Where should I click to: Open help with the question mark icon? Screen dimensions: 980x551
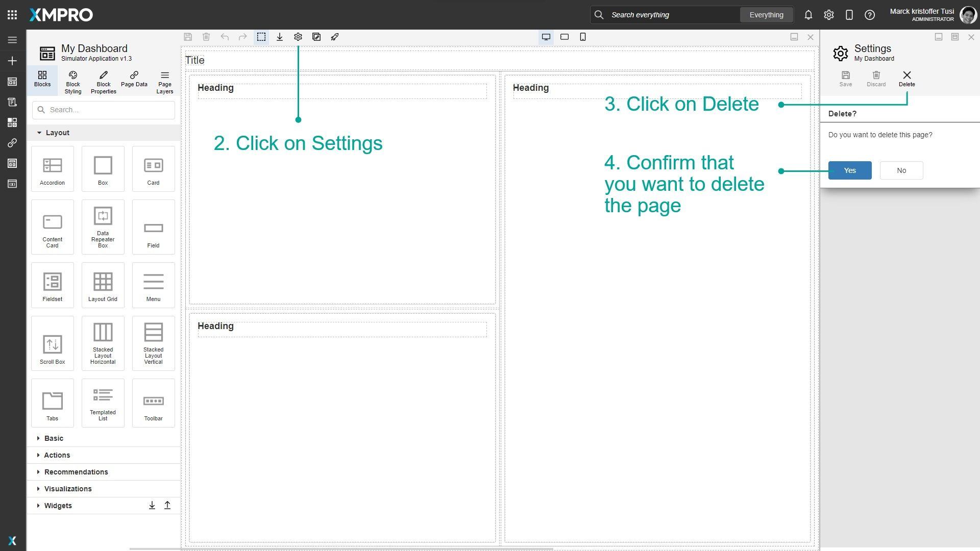[x=869, y=15]
